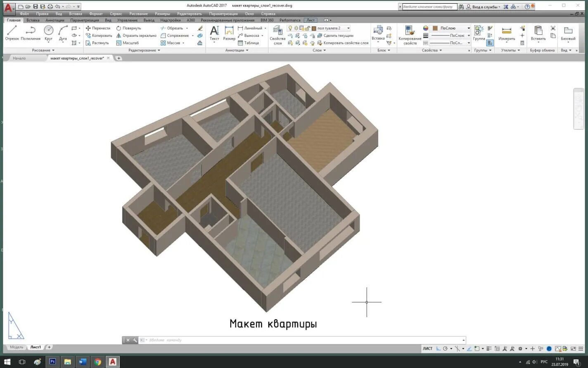The image size is (588, 368).
Task: Toggle layer freeze sun icon
Action: click(x=296, y=28)
